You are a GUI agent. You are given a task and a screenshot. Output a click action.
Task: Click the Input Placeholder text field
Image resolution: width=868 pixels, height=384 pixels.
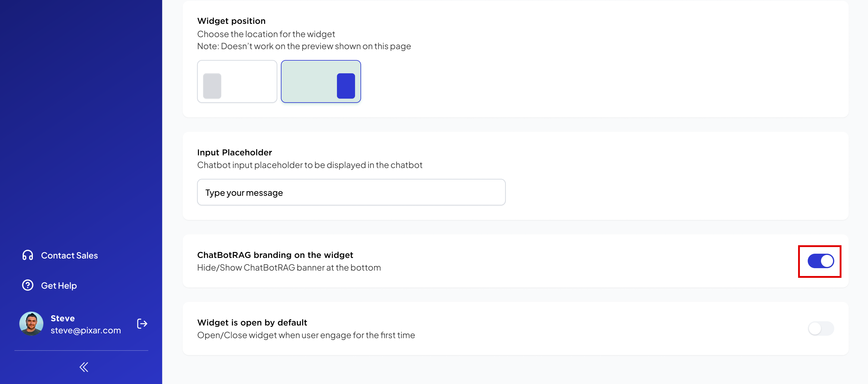pyautogui.click(x=351, y=192)
